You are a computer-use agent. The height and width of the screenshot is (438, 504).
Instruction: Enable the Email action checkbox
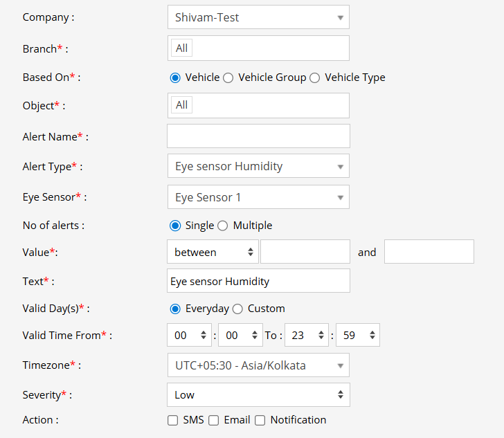[214, 420]
